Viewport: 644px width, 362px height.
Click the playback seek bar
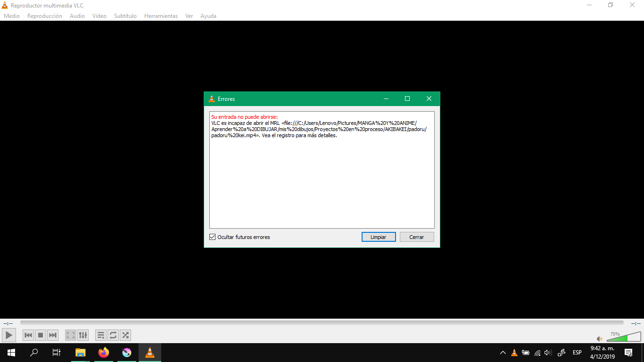pos(322,323)
